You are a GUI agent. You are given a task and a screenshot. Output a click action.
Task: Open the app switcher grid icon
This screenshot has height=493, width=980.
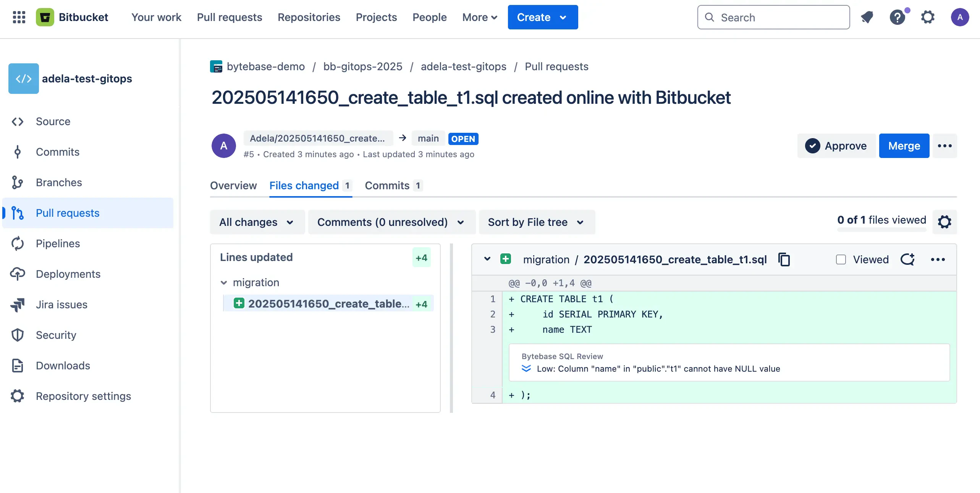tap(19, 17)
